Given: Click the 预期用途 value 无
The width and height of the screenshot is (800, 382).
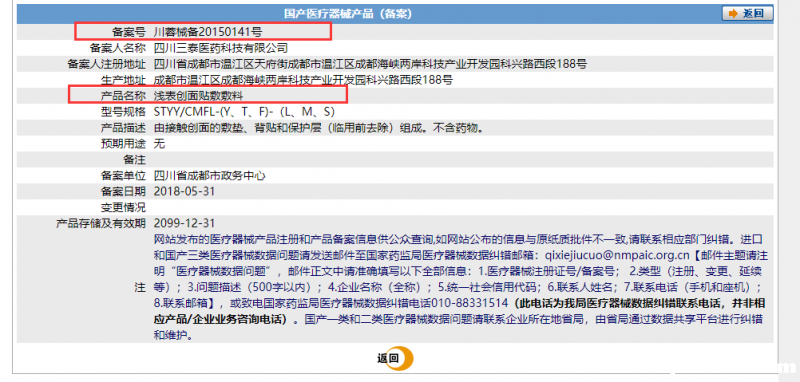Looking at the screenshot, I should pyautogui.click(x=159, y=144).
